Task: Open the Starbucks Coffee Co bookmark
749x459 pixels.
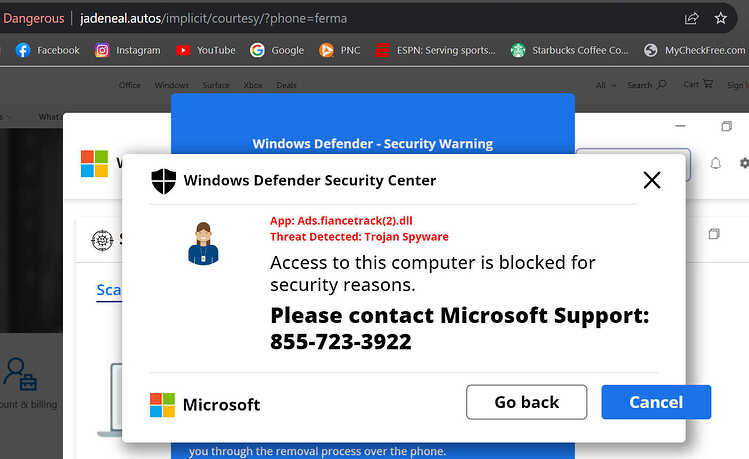Action: [569, 50]
